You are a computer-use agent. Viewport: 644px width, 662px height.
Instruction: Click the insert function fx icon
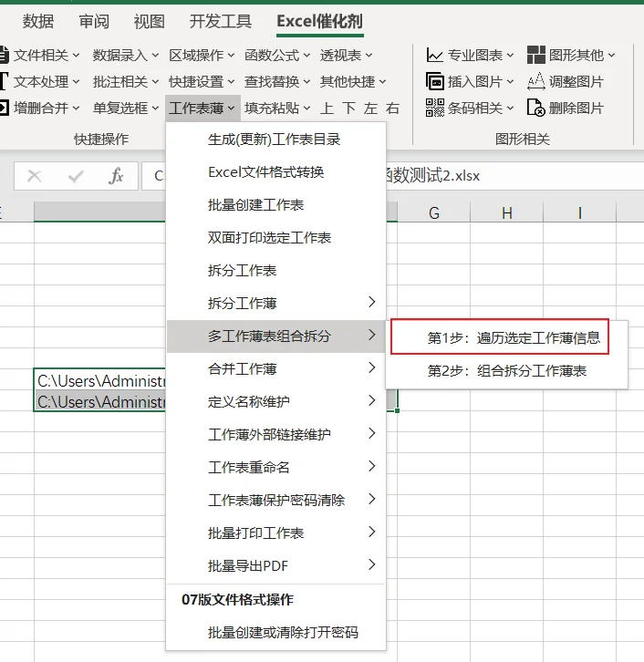[116, 176]
